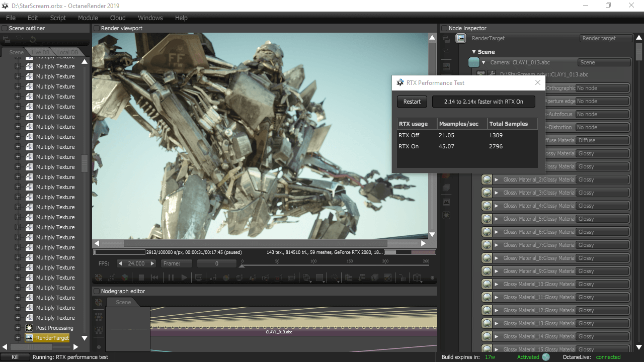Toggle the Scene outliner panel checkbox

[x=4, y=28]
